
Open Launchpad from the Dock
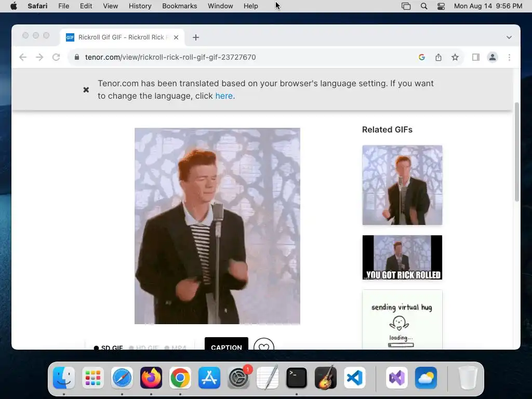click(93, 378)
